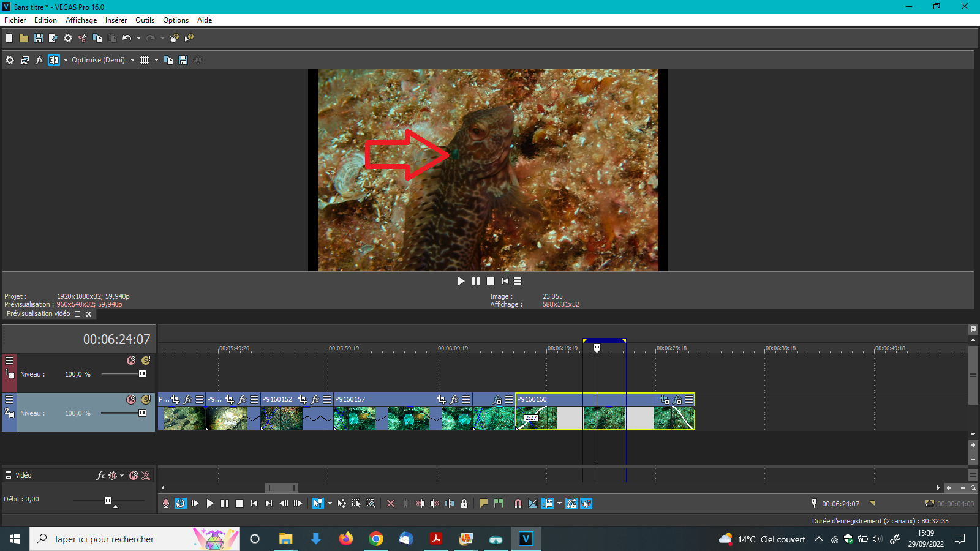
Task: Toggle the magnet snapping button
Action: [x=518, y=503]
